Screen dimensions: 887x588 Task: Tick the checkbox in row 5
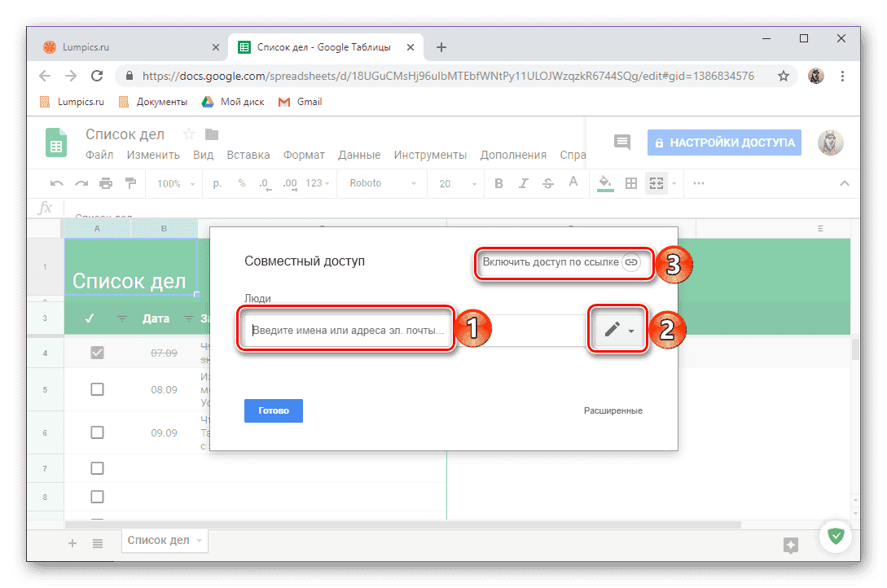coord(97,388)
